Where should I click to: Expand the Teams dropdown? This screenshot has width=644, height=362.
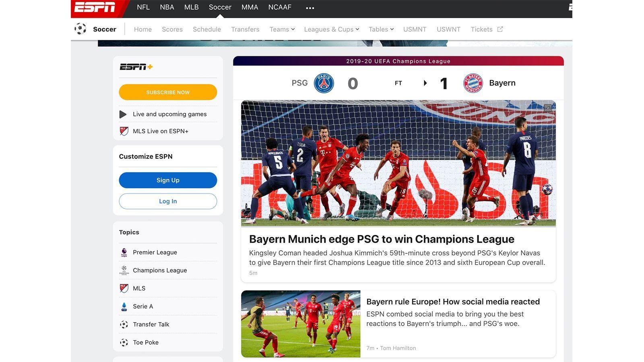click(x=282, y=29)
